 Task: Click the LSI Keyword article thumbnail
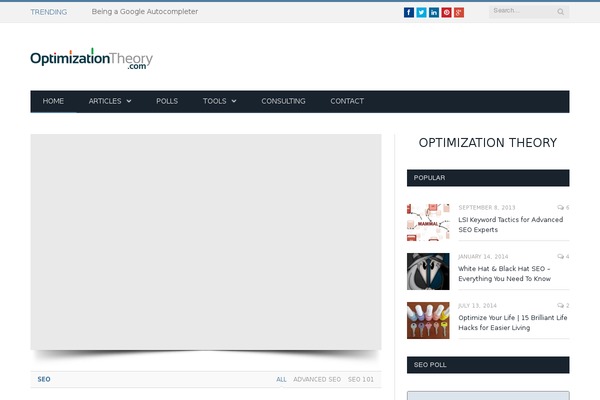point(428,222)
